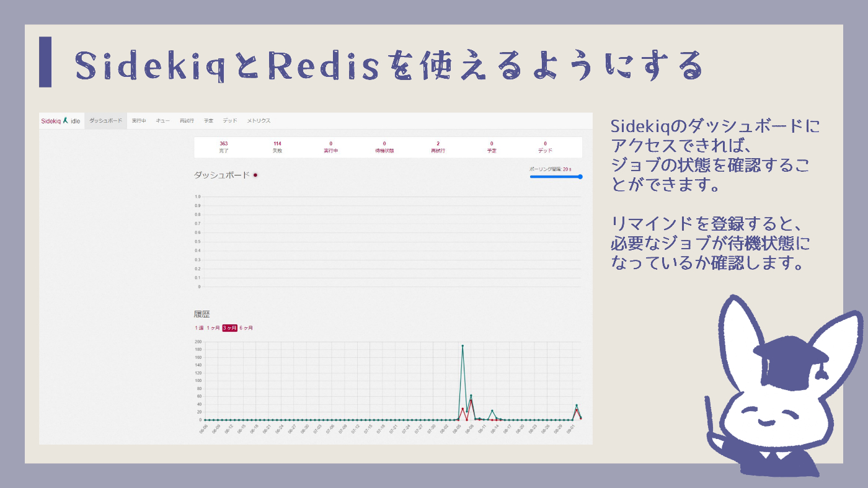Screen dimensions: 868x488
Task: Go to the 予定 tab in navbar
Action: pos(208,121)
